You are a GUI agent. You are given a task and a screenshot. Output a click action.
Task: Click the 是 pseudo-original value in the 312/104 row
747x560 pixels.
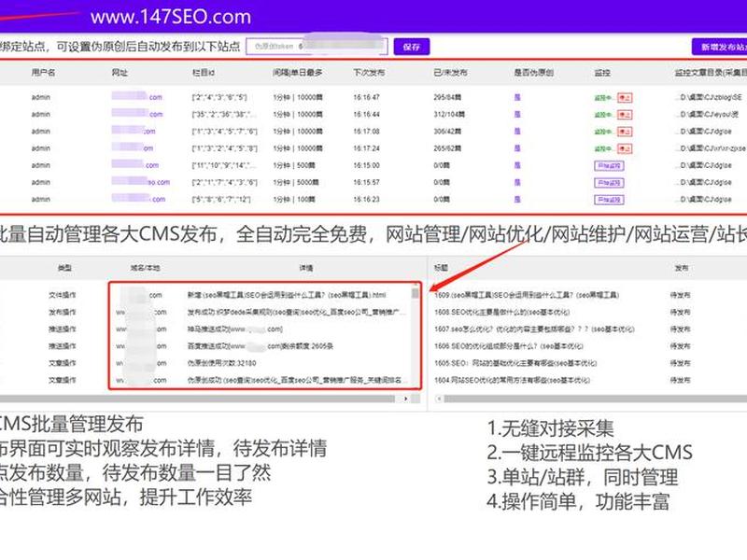(517, 114)
